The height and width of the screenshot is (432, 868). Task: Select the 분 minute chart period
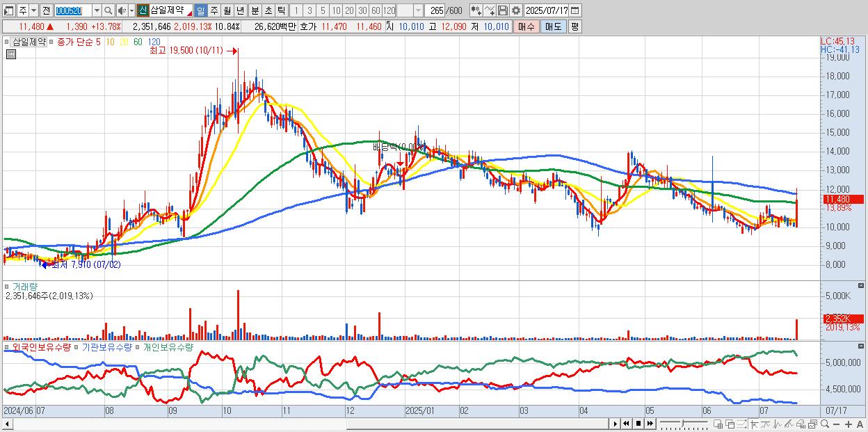coord(255,10)
